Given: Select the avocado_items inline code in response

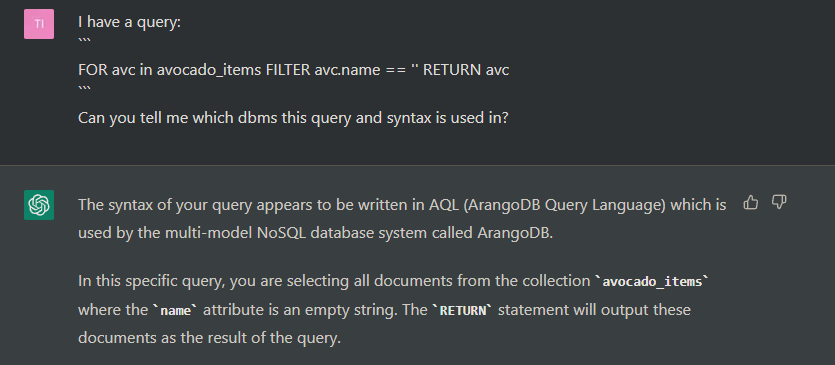Looking at the screenshot, I should [x=652, y=282].
